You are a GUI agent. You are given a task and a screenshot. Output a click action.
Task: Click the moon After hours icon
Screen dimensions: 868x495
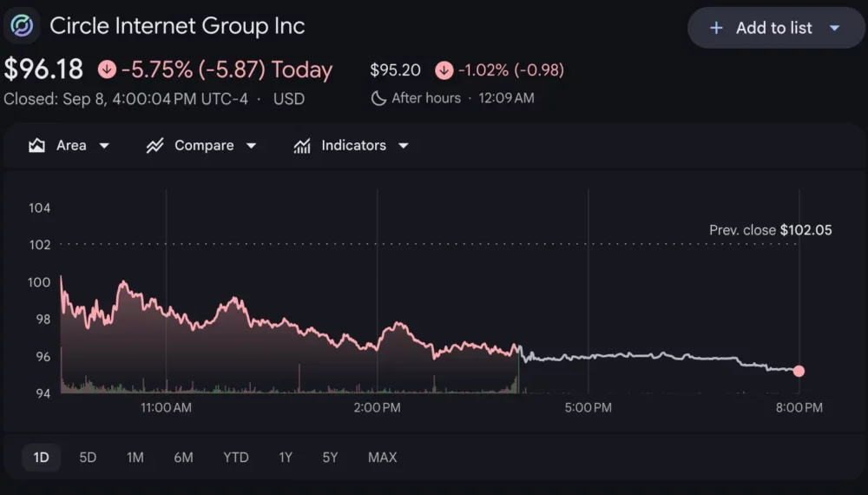pyautogui.click(x=378, y=98)
